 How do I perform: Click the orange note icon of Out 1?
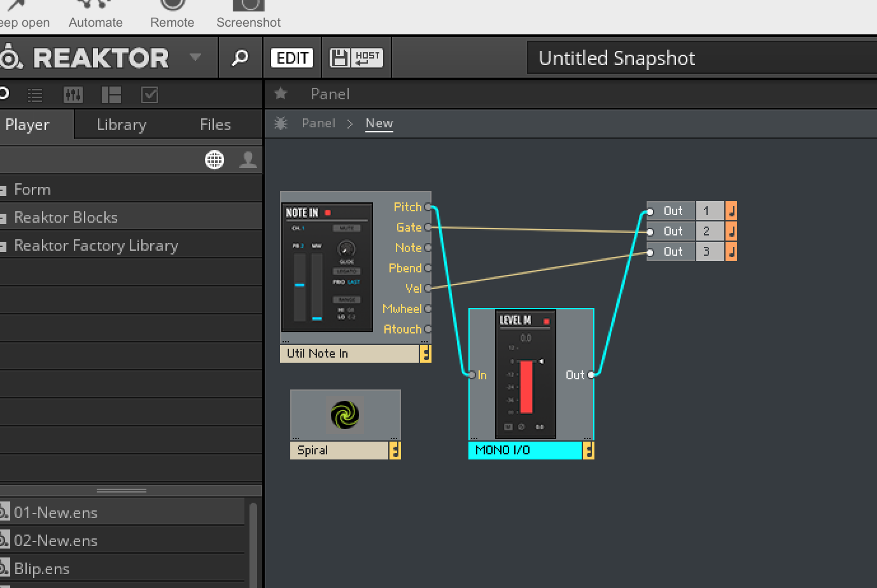[731, 211]
